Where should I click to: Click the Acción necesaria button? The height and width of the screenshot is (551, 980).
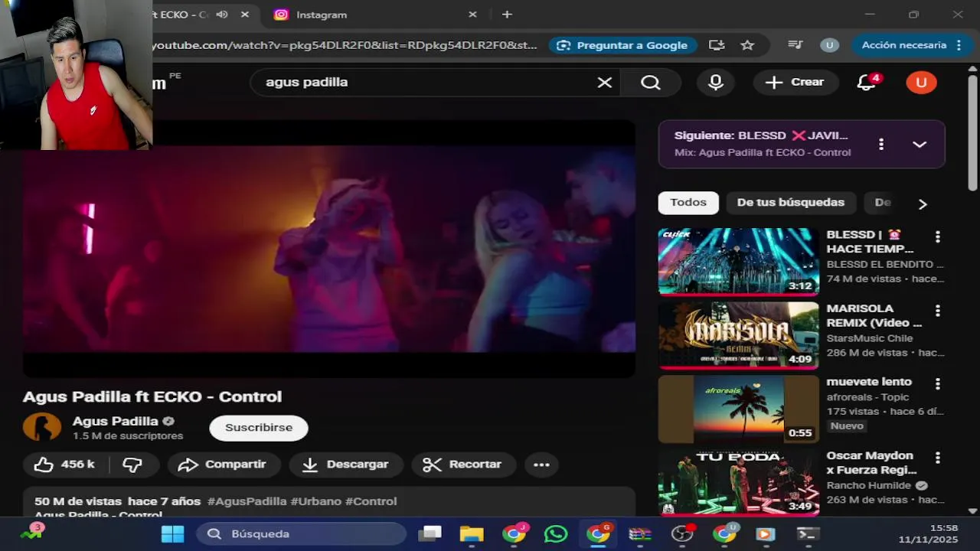point(910,45)
